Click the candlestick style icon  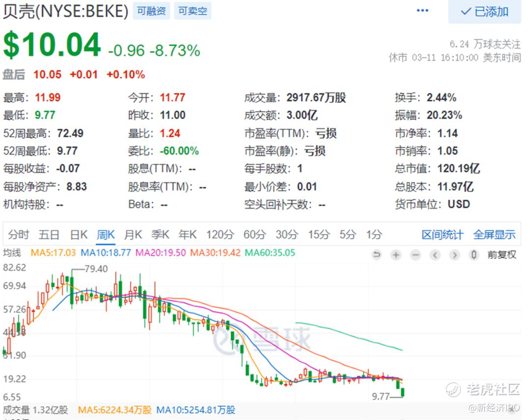coord(474,255)
